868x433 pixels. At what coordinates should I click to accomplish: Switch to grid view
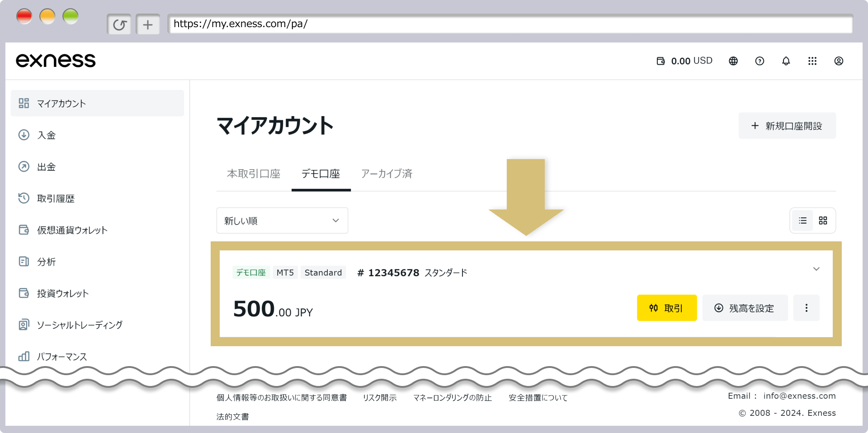[x=823, y=221]
